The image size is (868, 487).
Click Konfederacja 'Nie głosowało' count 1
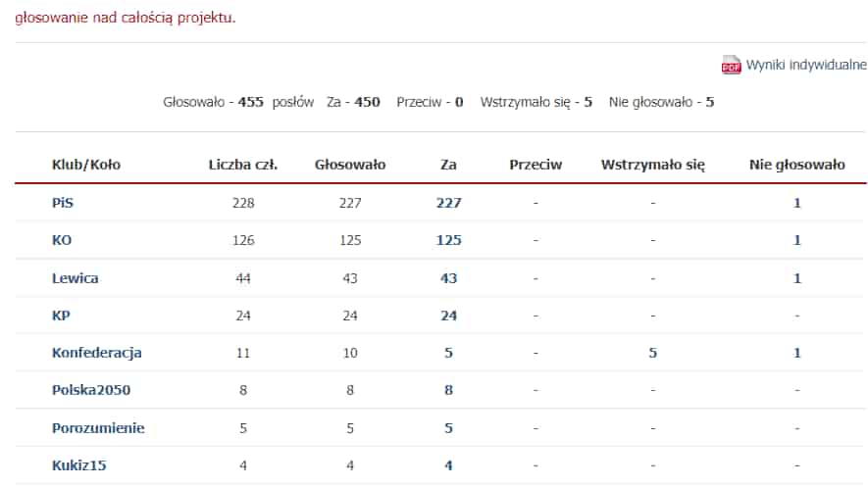point(797,353)
